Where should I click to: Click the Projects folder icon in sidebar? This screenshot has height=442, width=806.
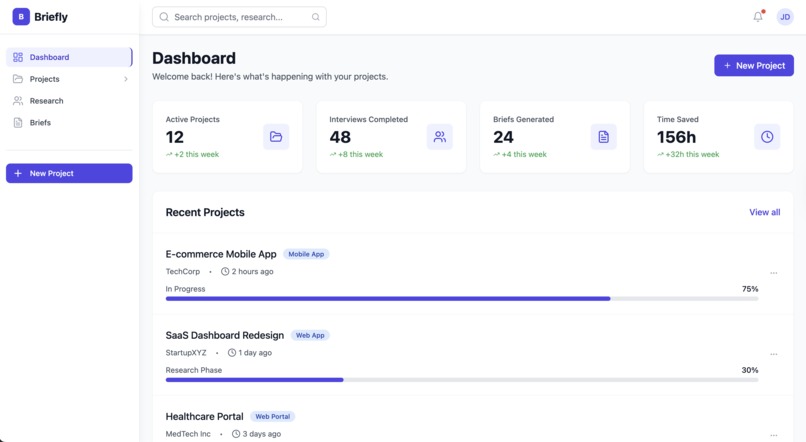[x=18, y=79]
